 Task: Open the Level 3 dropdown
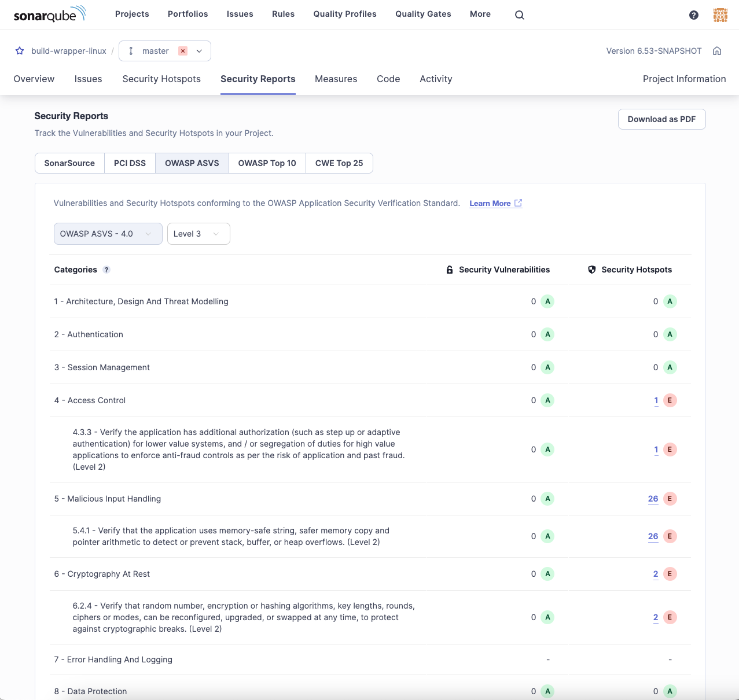[198, 234]
